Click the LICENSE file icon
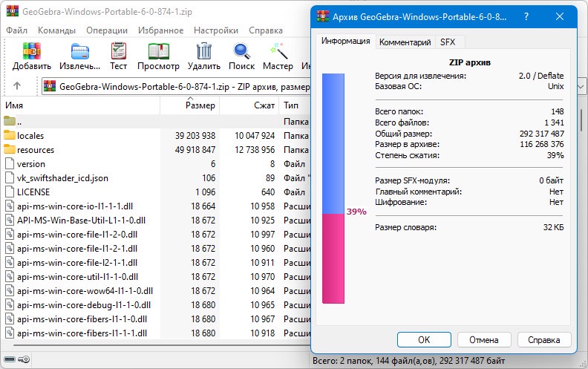588x369 pixels. (x=10, y=192)
